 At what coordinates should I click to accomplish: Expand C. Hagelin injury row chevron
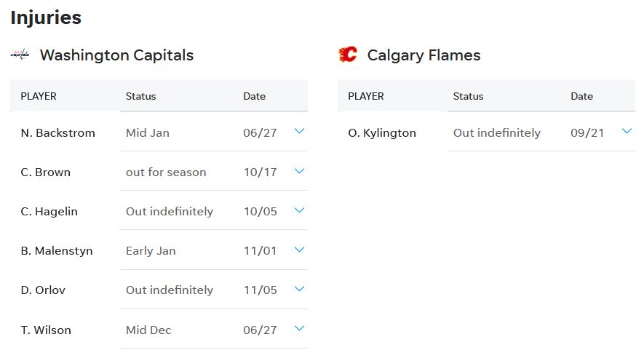[x=299, y=210]
